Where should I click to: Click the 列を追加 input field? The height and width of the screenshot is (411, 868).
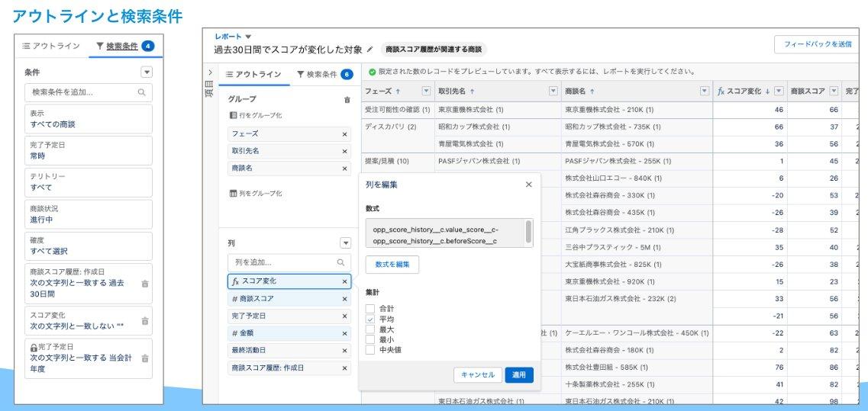coord(289,263)
